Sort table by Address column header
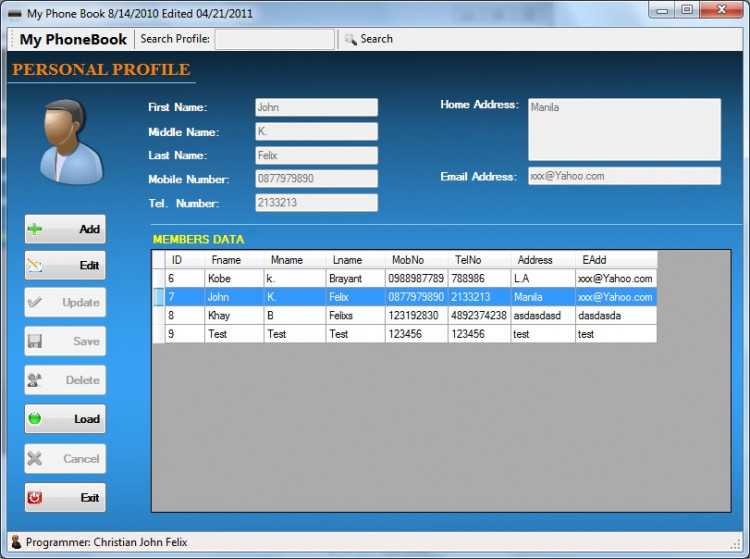 pos(543,260)
